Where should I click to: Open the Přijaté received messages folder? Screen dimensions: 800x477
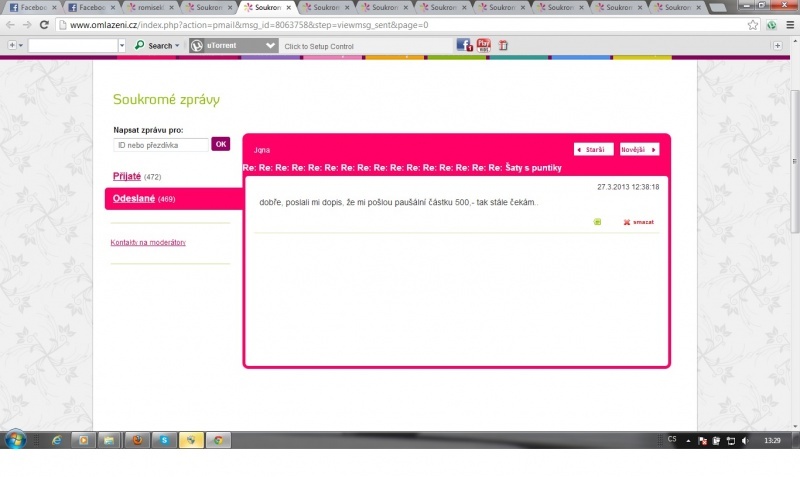point(127,176)
